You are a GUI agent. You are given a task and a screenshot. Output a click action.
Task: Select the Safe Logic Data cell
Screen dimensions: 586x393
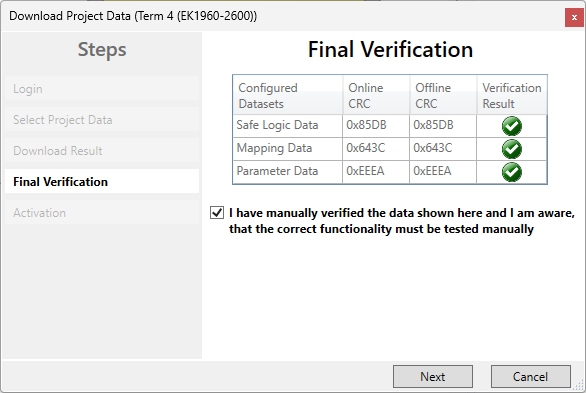click(x=287, y=126)
